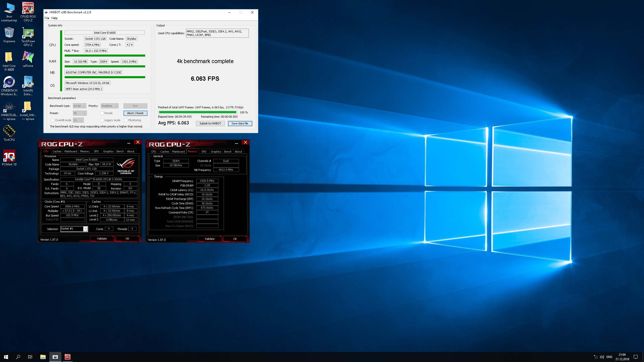Click OK in right CPU-Z Memory window
644x362 pixels.
tap(235, 239)
